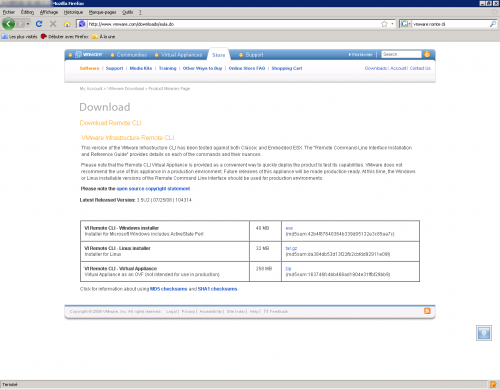This screenshot has width=500, height=390.
Task: Open the Contact Us link
Action: point(420,68)
